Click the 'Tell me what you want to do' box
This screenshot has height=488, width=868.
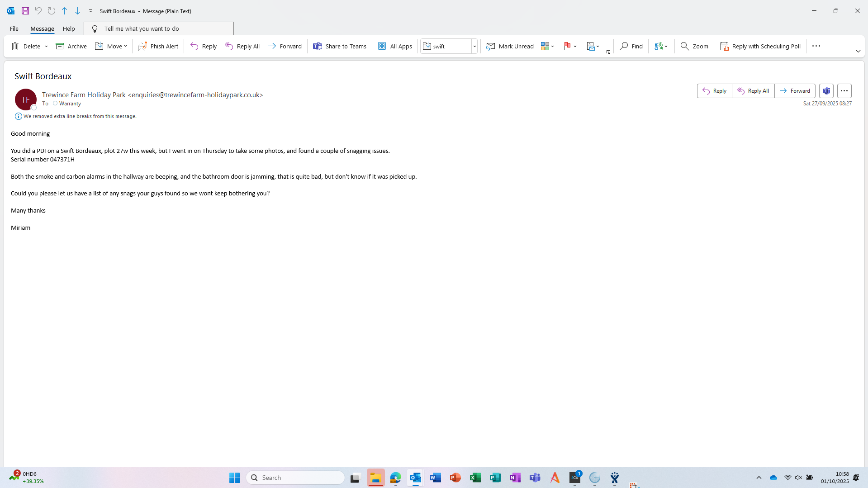pyautogui.click(x=159, y=28)
